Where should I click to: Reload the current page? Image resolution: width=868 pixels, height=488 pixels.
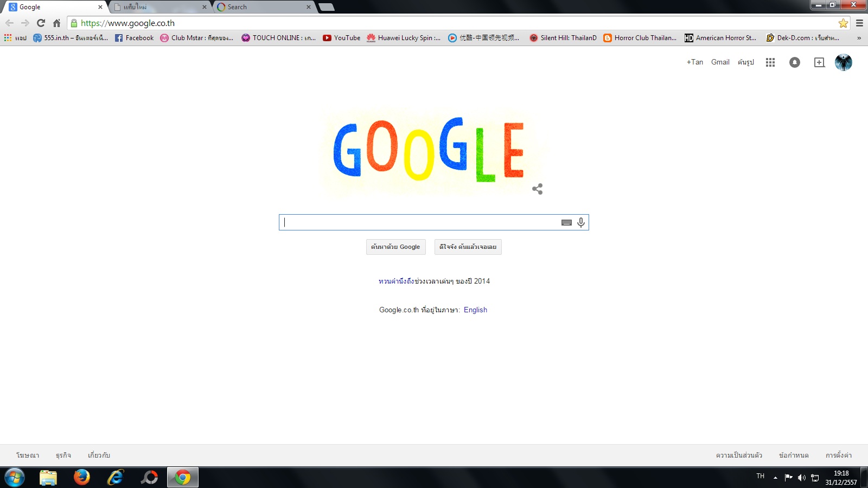coord(41,23)
